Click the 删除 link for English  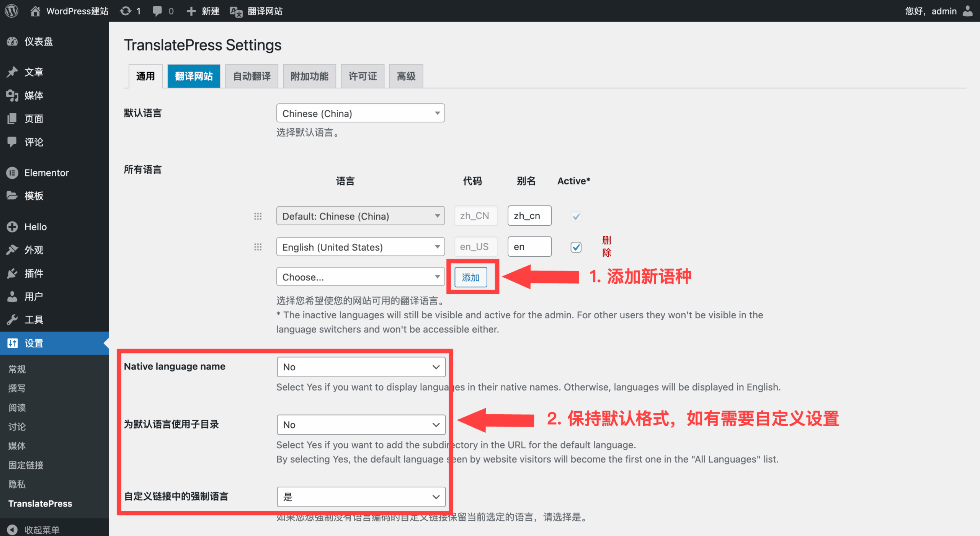point(606,246)
